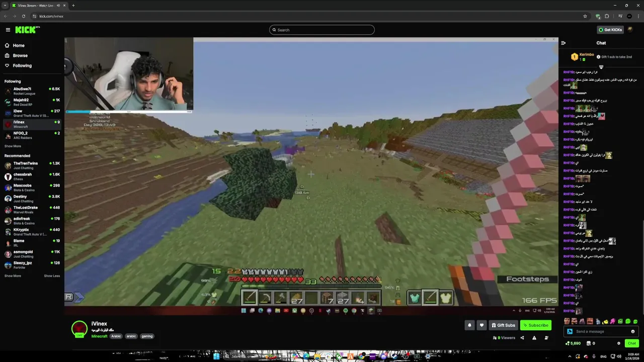Open iDew's channel in Following list

pos(32,113)
